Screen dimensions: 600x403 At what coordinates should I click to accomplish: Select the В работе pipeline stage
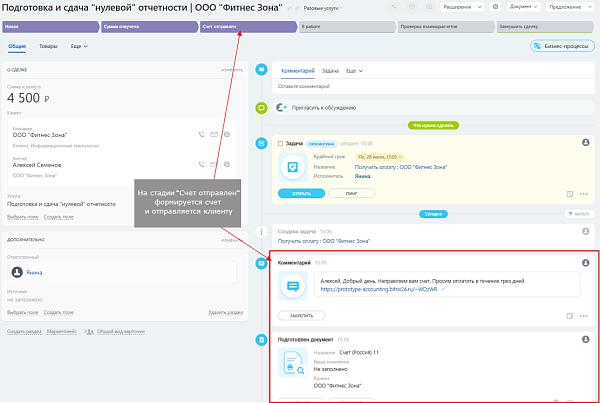[347, 27]
